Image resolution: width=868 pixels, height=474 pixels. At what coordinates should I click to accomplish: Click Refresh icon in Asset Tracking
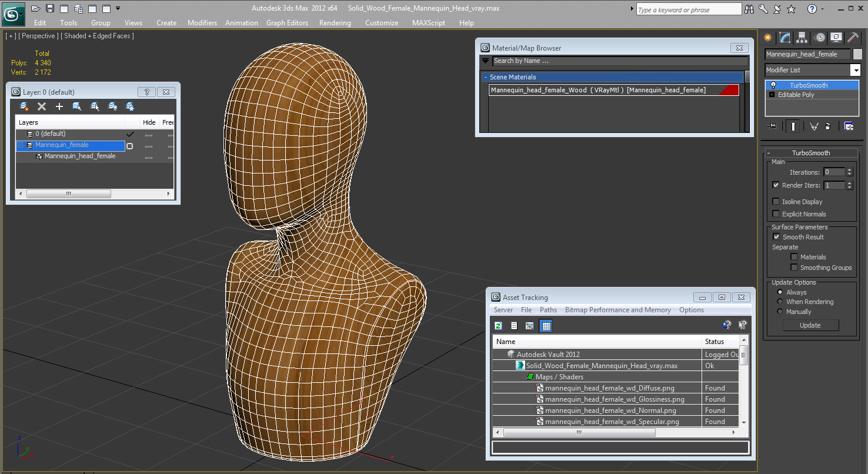coord(499,326)
